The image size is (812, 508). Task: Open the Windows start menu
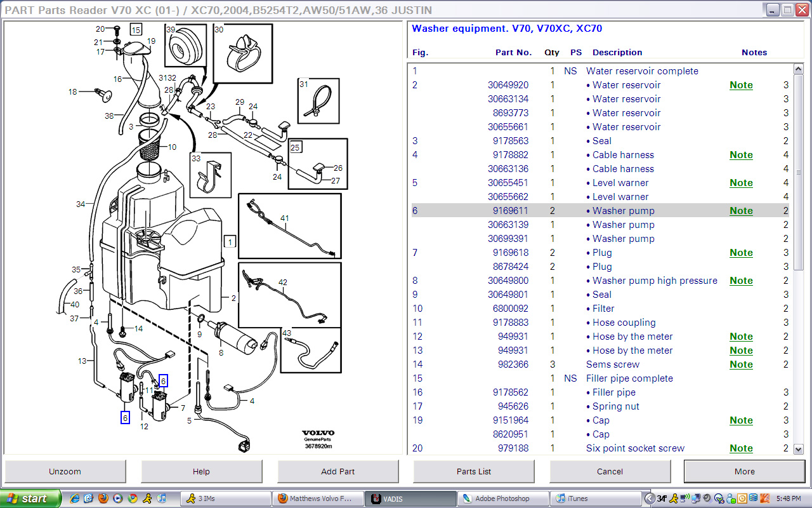coord(29,498)
